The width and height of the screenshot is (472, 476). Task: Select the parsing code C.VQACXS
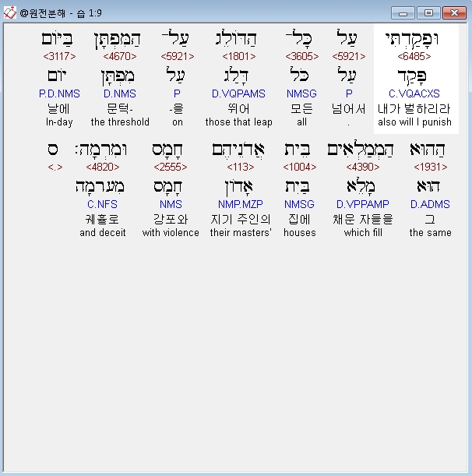pos(414,93)
